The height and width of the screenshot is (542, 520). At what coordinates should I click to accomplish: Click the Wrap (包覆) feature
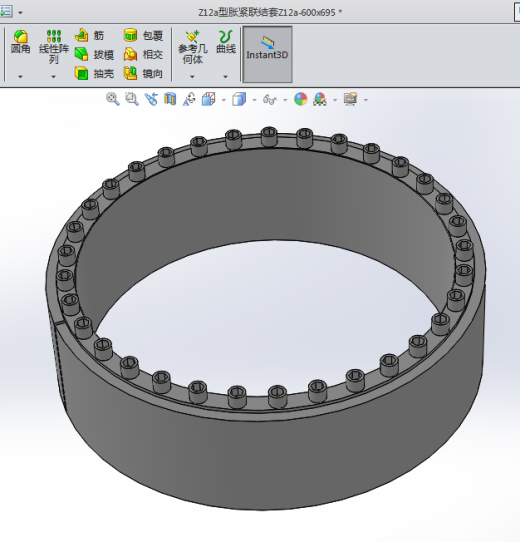coord(143,35)
